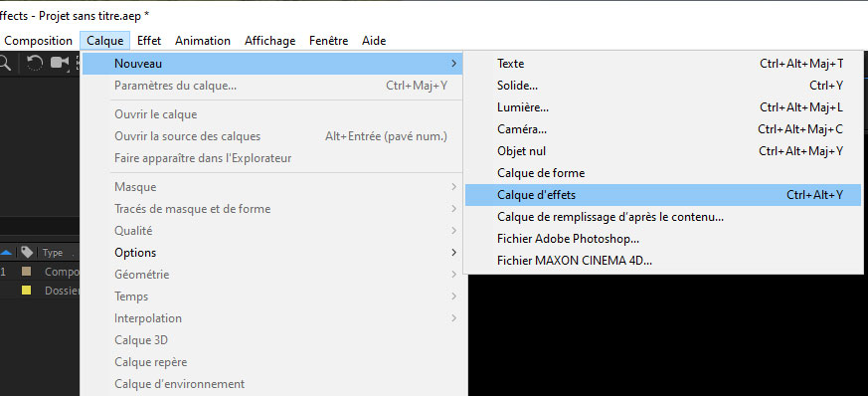This screenshot has height=396, width=868.
Task: Expand the Options submenu
Action: pos(272,253)
